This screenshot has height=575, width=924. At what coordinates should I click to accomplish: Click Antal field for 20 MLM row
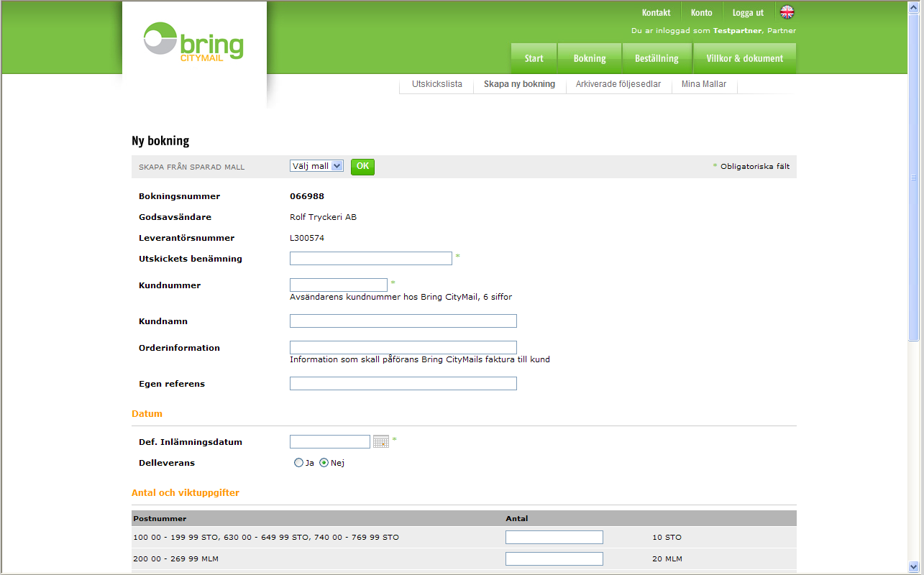(x=554, y=558)
